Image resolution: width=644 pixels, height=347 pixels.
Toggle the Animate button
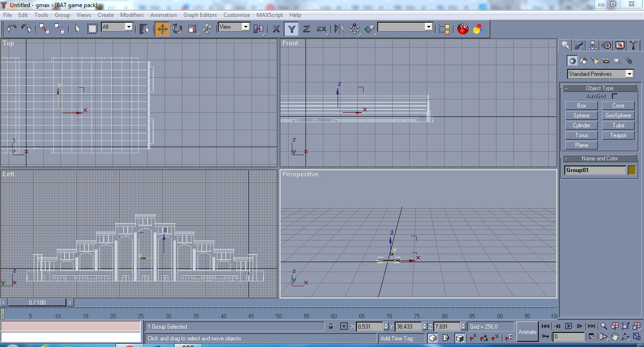click(527, 331)
